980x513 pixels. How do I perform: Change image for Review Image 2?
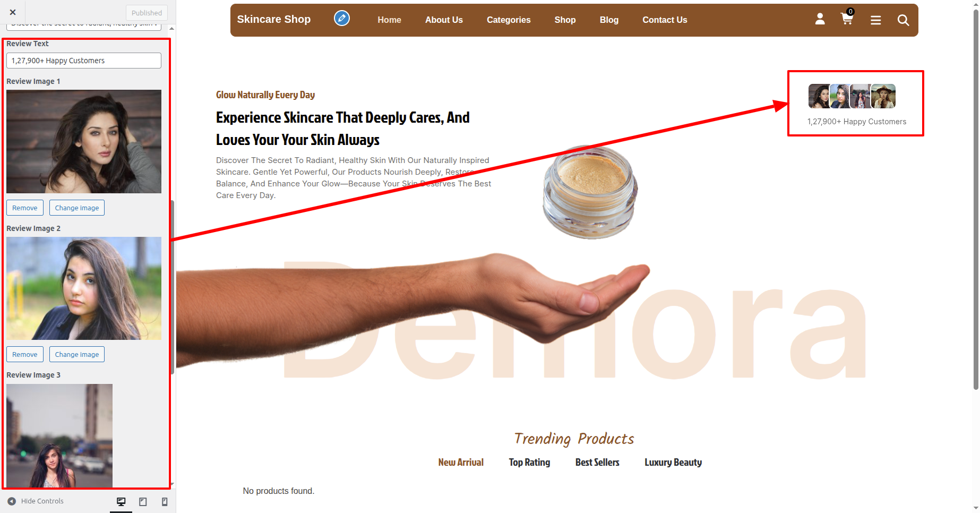point(77,354)
